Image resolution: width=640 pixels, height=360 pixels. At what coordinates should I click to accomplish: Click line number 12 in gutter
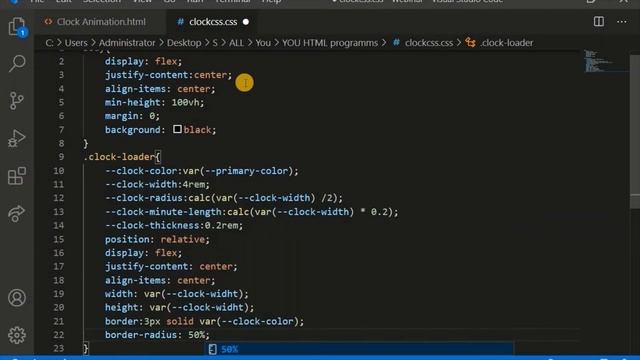(59, 198)
